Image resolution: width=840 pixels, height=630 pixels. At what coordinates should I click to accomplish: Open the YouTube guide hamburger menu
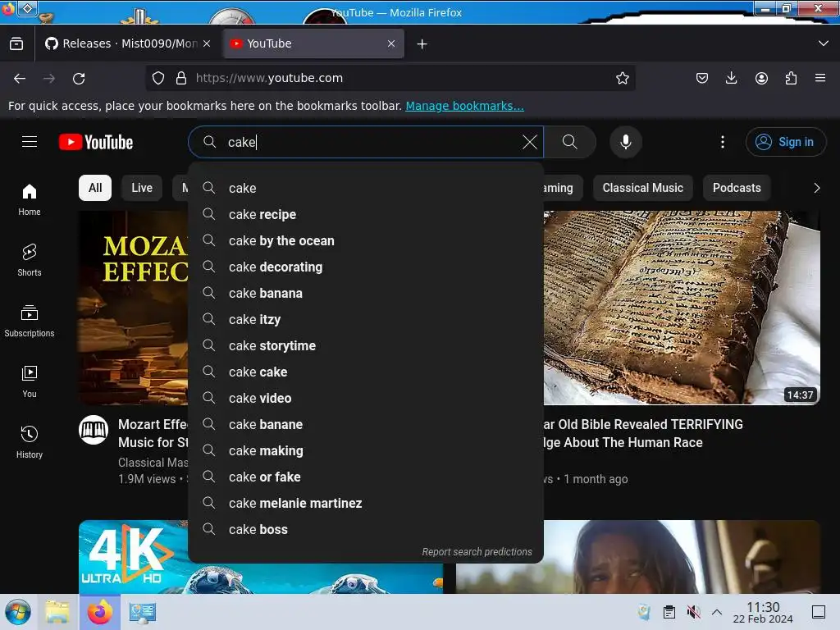click(x=30, y=142)
